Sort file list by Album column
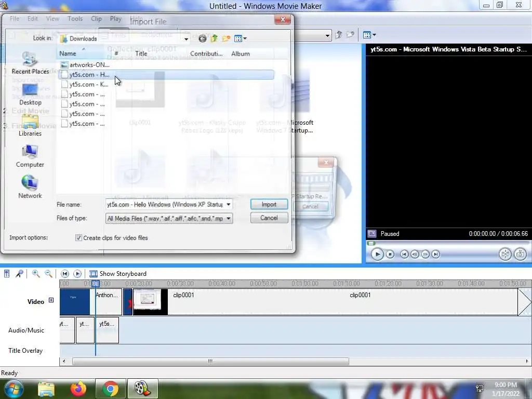 pos(251,54)
